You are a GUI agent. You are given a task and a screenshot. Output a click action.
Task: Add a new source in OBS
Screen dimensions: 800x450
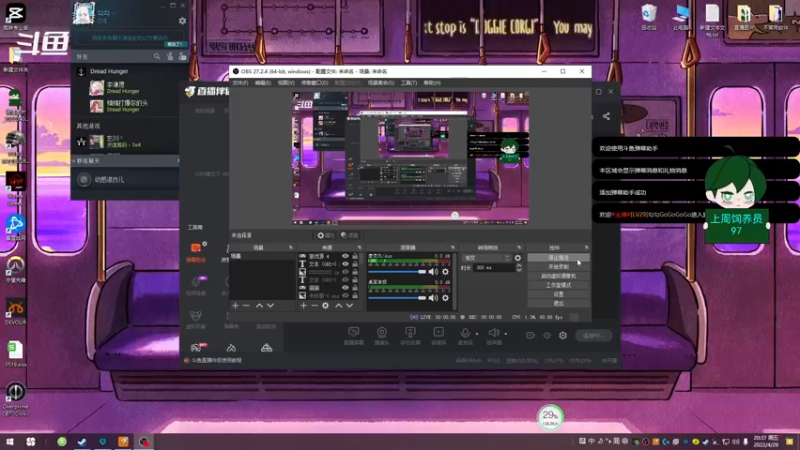pos(304,306)
